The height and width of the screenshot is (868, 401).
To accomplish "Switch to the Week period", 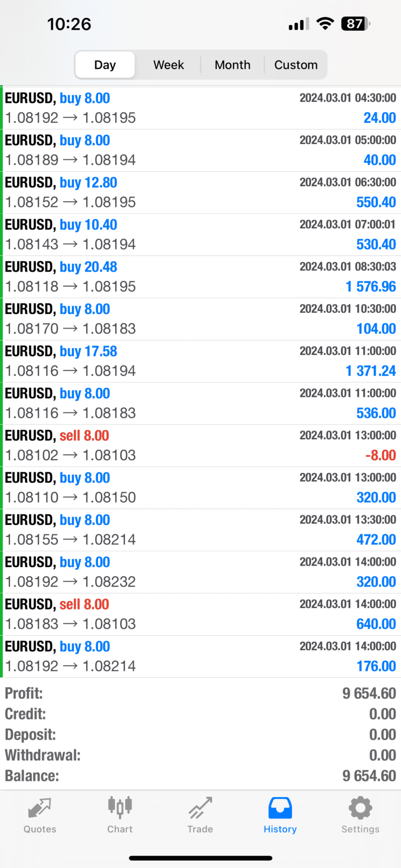I will click(169, 65).
